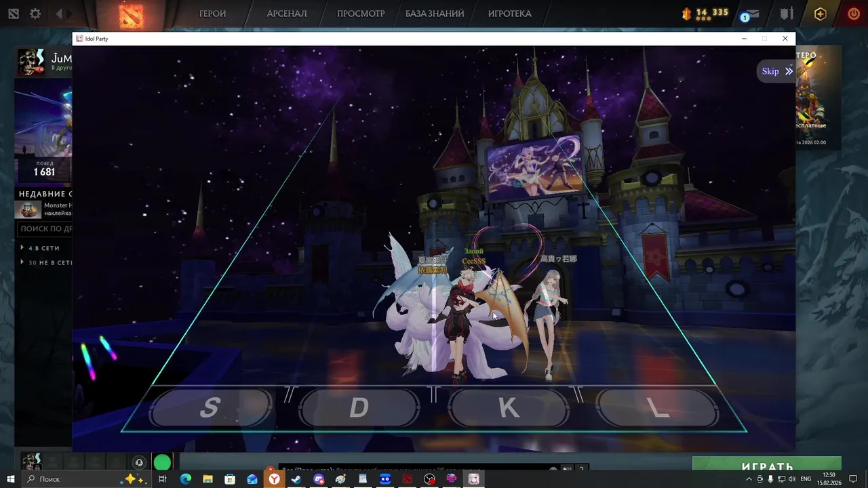Open the Discord taskbar icon
The image size is (868, 488).
(319, 479)
